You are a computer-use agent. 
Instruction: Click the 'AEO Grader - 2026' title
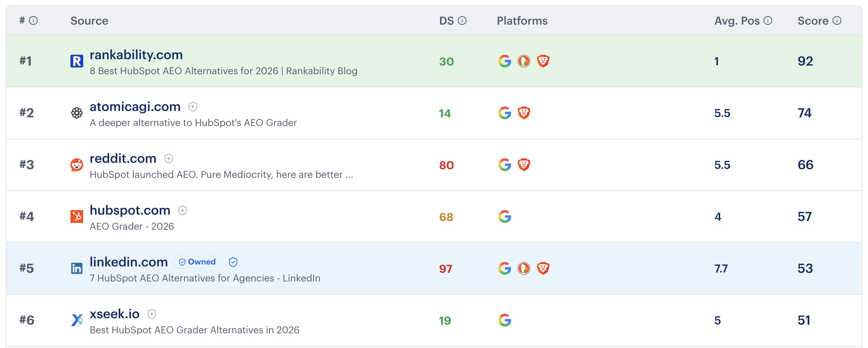[132, 226]
